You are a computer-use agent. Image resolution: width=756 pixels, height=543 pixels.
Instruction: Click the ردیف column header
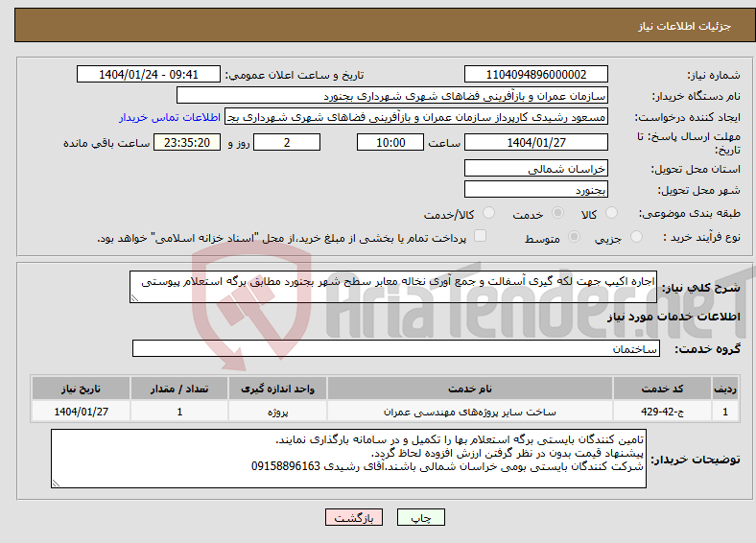[x=725, y=389]
